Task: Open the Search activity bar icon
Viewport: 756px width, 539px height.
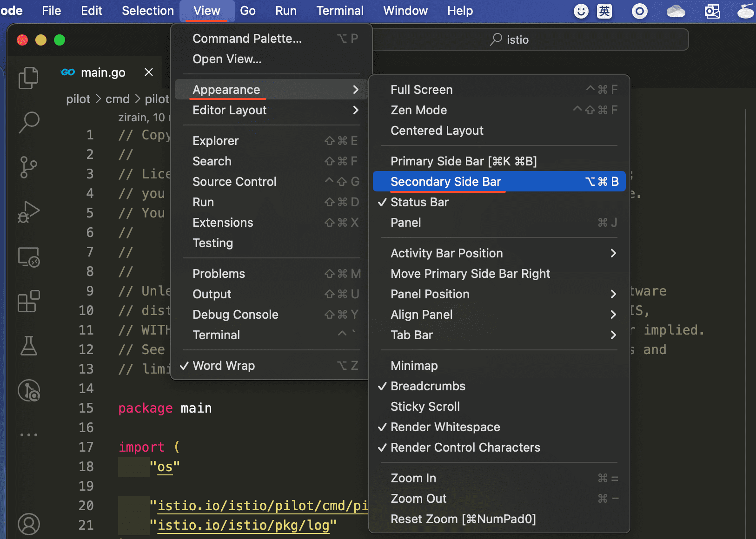Action: tap(28, 122)
